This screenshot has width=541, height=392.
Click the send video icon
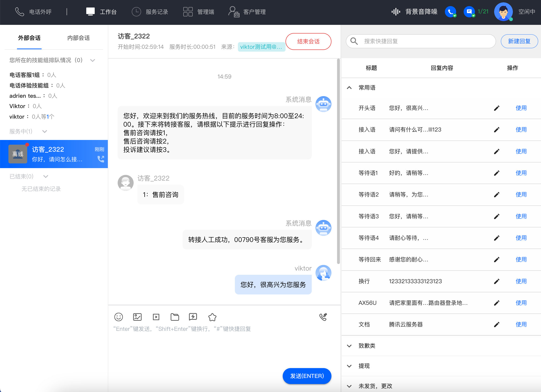pyautogui.click(x=156, y=317)
